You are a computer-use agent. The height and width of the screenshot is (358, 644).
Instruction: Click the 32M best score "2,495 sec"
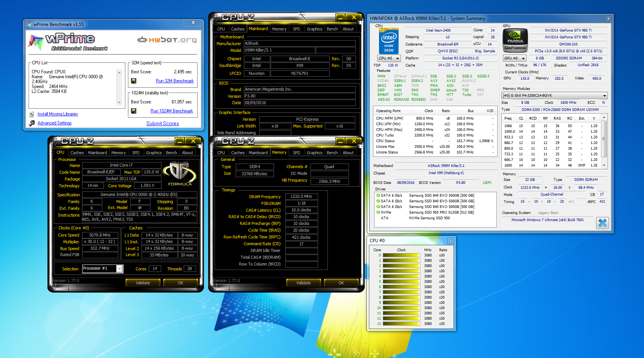pos(183,72)
